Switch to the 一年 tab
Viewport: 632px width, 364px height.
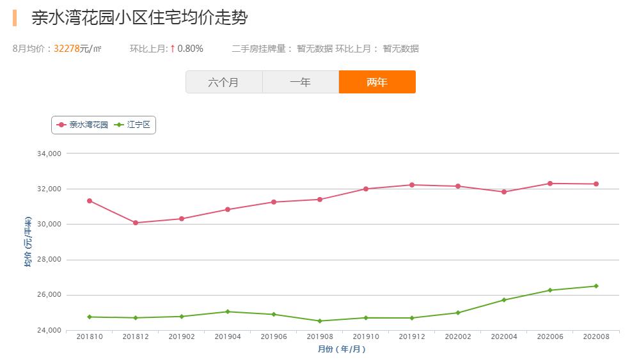(x=301, y=83)
